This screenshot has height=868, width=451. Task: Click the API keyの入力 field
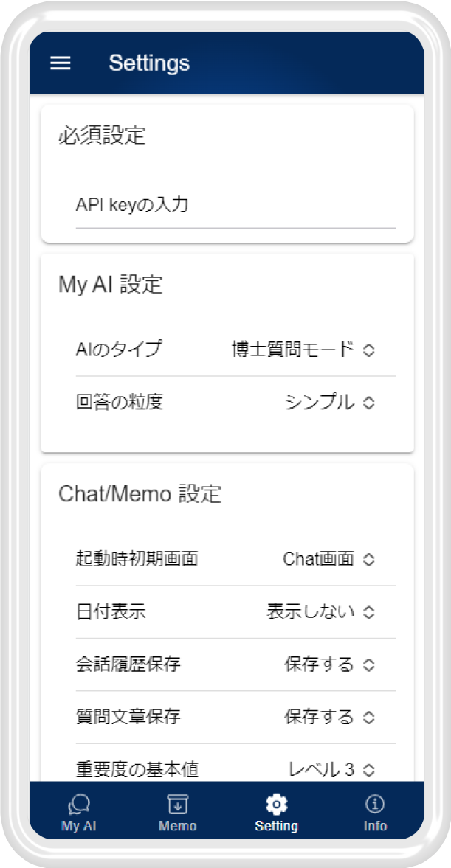[x=235, y=205]
